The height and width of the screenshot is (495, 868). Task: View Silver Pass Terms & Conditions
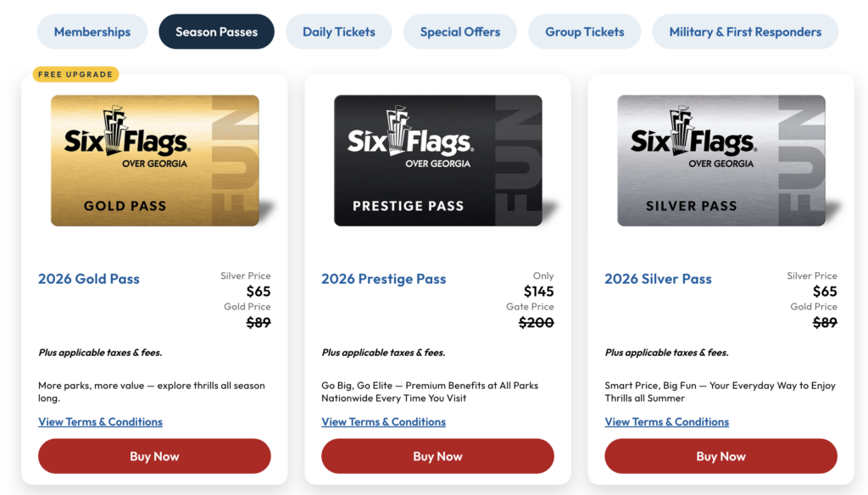(x=666, y=421)
